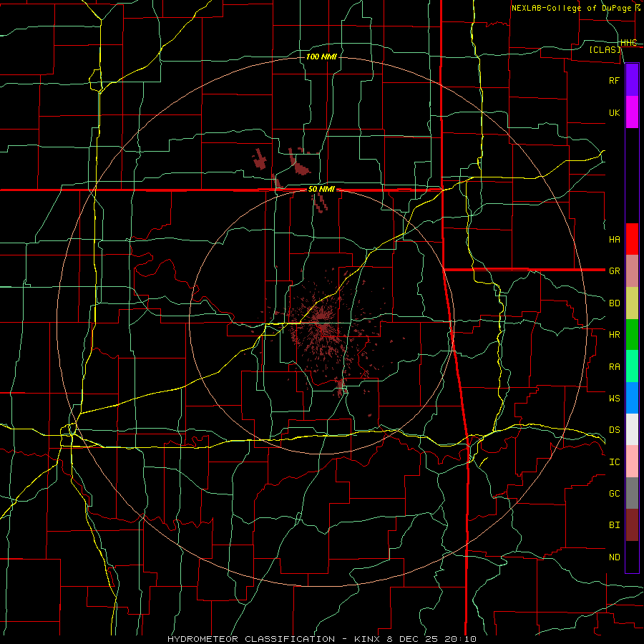
Task: Click the UK magenta legend swatch
Action: tap(632, 112)
